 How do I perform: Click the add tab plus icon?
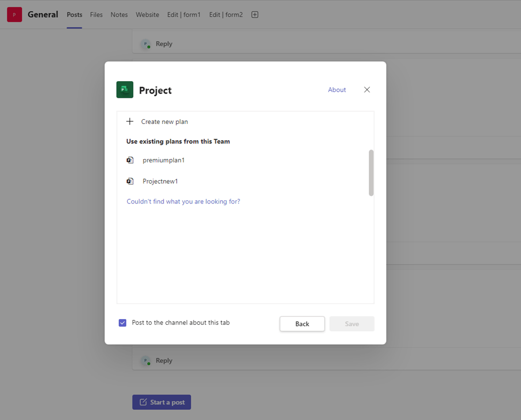[x=255, y=14]
